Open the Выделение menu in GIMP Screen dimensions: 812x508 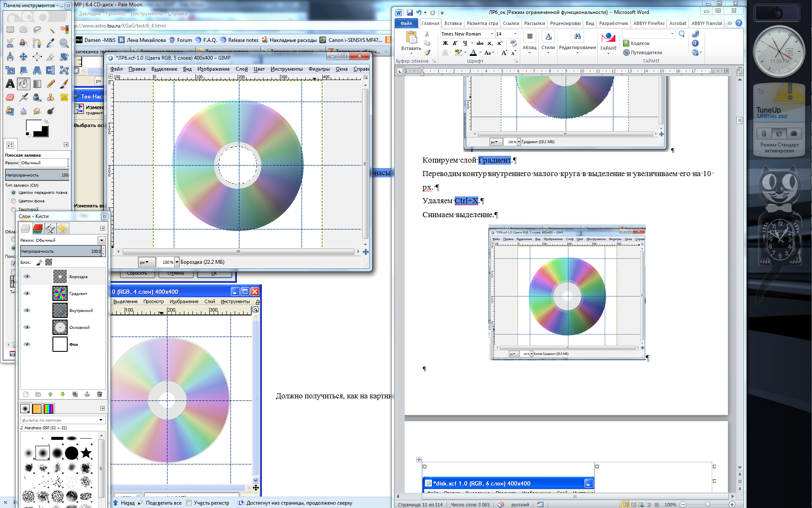164,69
